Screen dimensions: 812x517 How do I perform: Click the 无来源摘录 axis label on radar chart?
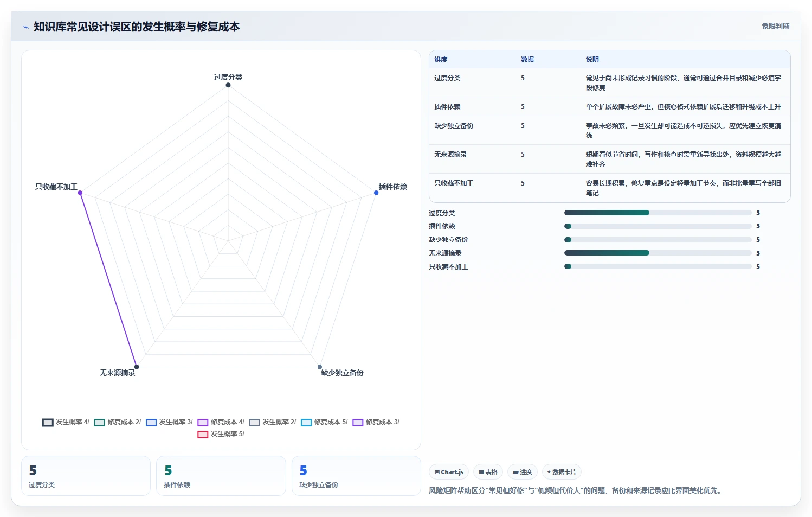tap(118, 373)
